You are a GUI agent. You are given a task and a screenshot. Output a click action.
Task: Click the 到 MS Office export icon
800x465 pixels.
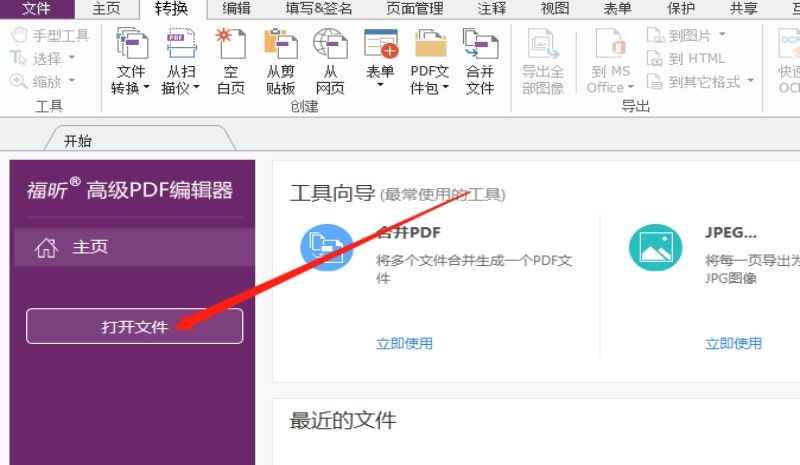click(610, 44)
